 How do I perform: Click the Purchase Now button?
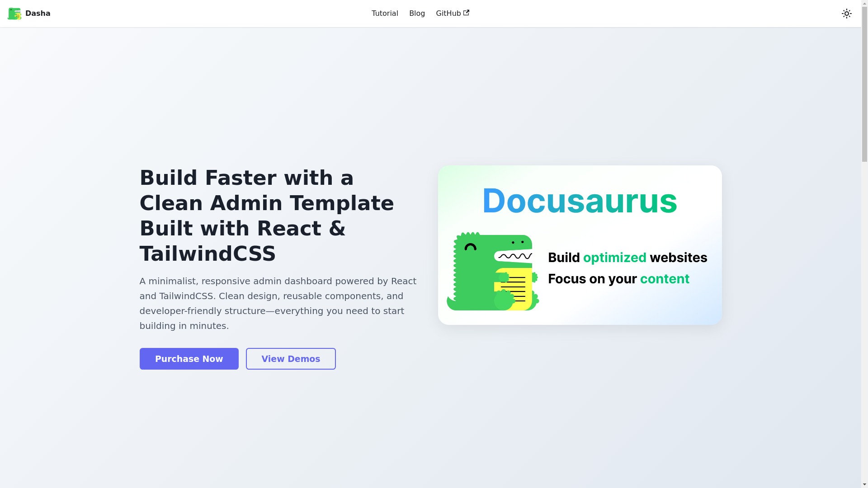coord(189,359)
